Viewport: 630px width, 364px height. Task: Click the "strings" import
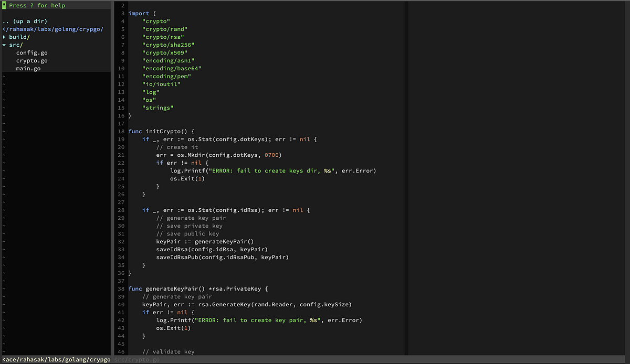158,108
